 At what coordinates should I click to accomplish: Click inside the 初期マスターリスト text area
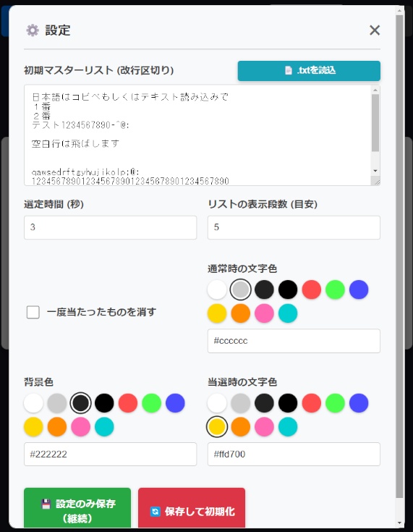tap(202, 135)
